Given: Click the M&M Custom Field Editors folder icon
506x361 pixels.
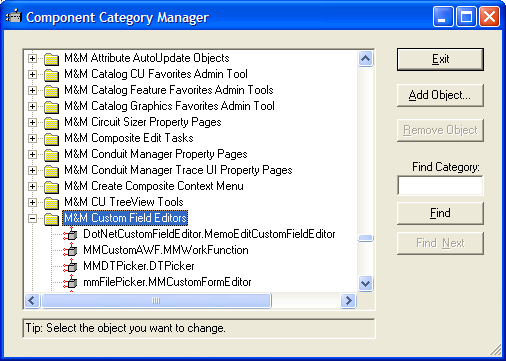Looking at the screenshot, I should [x=52, y=218].
